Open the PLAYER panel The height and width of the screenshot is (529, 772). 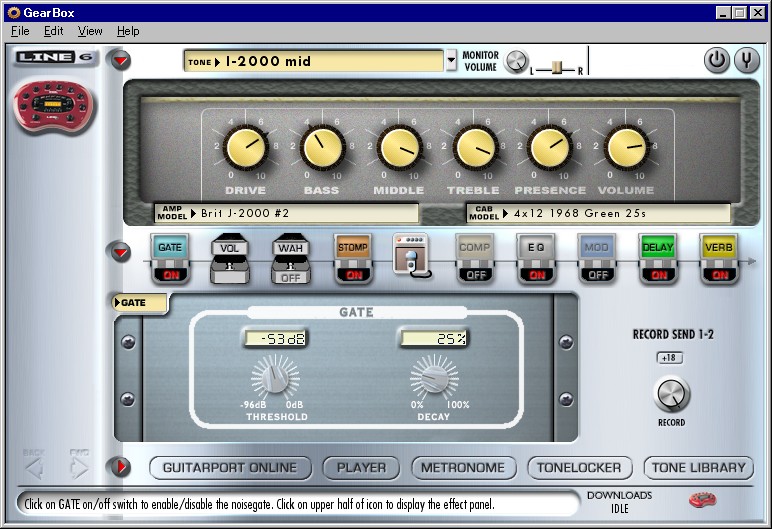[x=361, y=467]
